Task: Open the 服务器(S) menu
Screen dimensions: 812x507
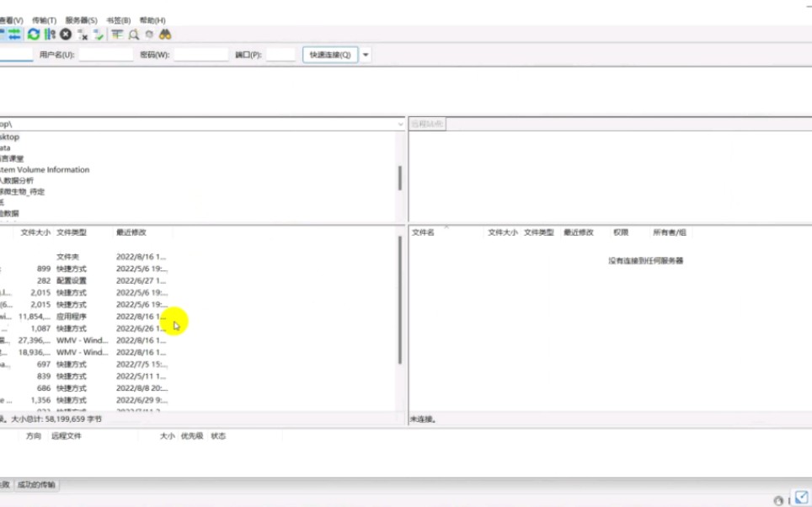Action: 80,19
